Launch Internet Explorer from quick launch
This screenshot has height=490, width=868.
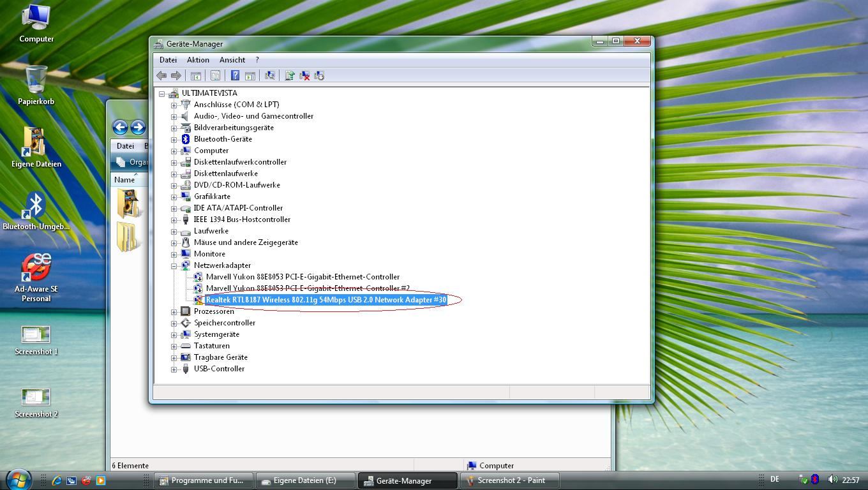57,480
